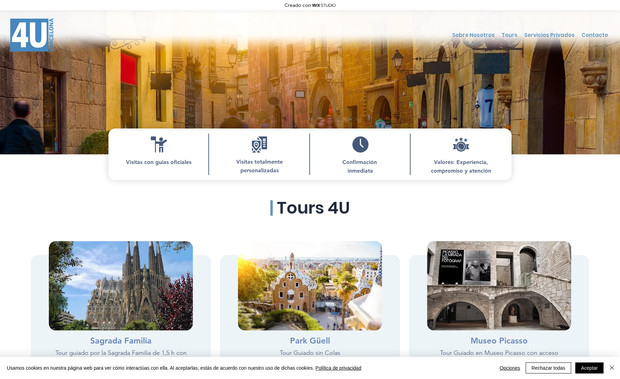Close the cookie banner with X
620x379 pixels.
click(612, 368)
